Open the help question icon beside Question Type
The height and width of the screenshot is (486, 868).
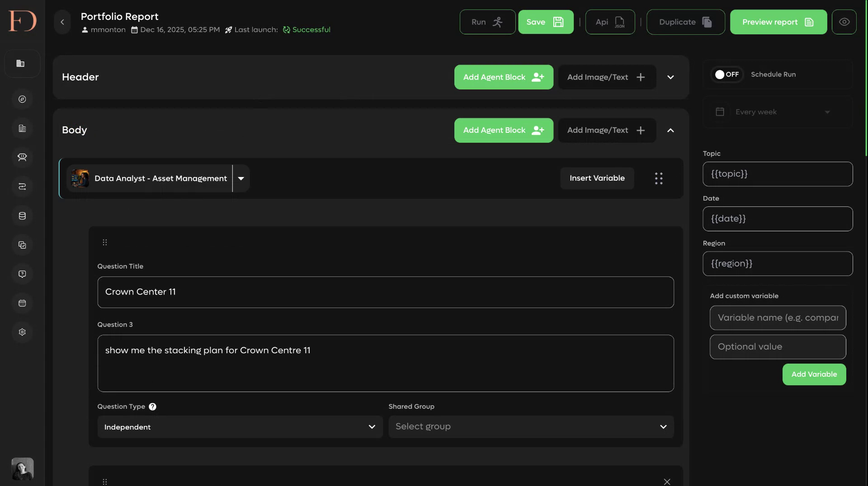(x=153, y=407)
